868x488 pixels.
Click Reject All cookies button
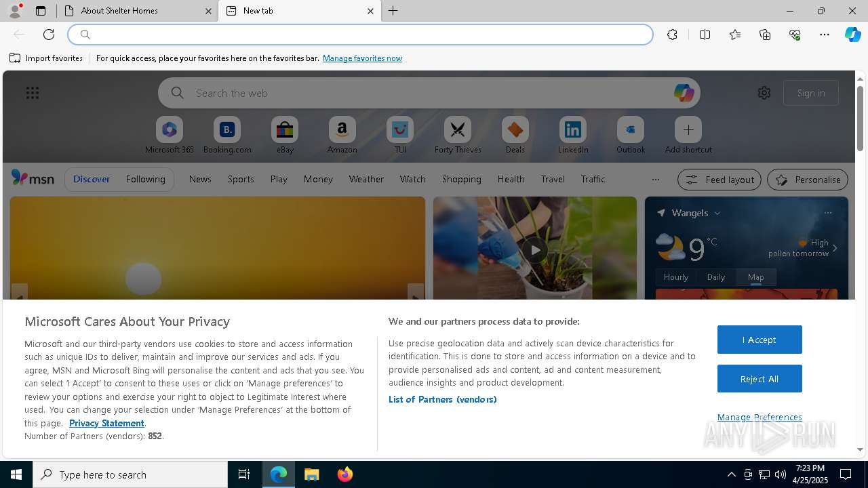pos(759,379)
